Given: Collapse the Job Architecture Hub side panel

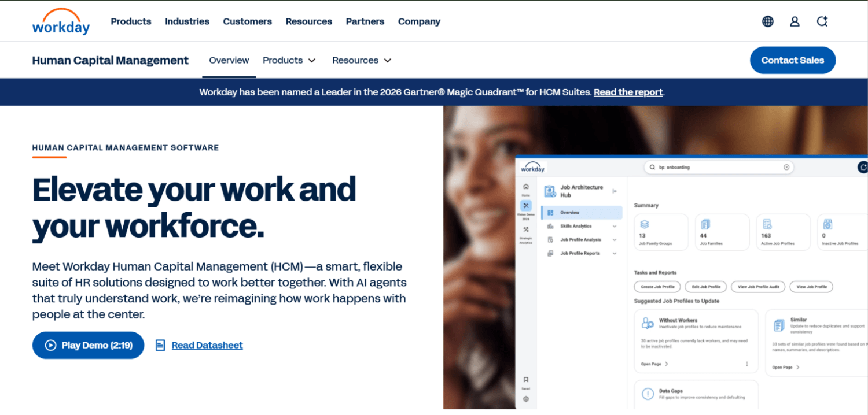Looking at the screenshot, I should (x=615, y=191).
